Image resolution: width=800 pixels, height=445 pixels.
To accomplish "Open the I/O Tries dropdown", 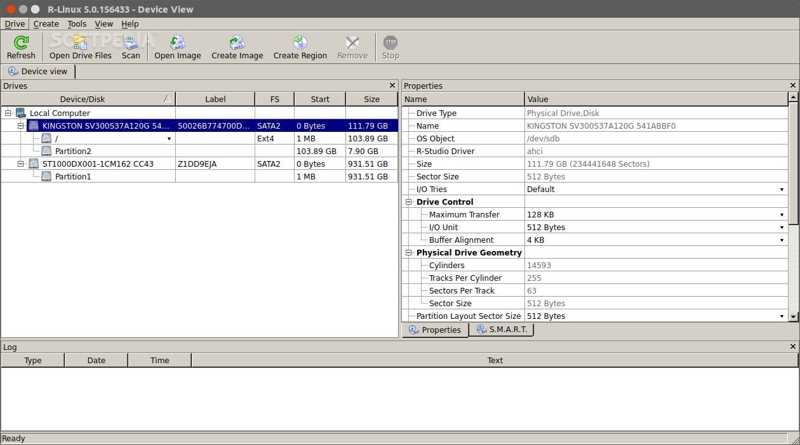I will (x=782, y=189).
